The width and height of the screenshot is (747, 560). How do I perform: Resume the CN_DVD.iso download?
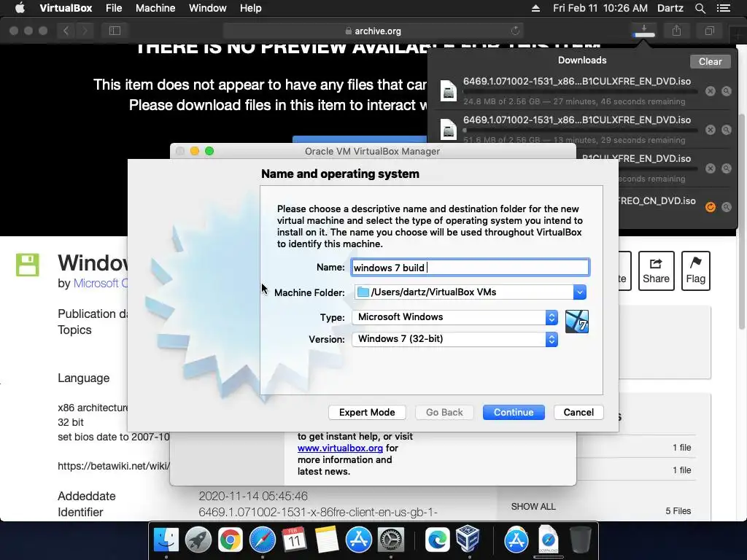pos(711,206)
